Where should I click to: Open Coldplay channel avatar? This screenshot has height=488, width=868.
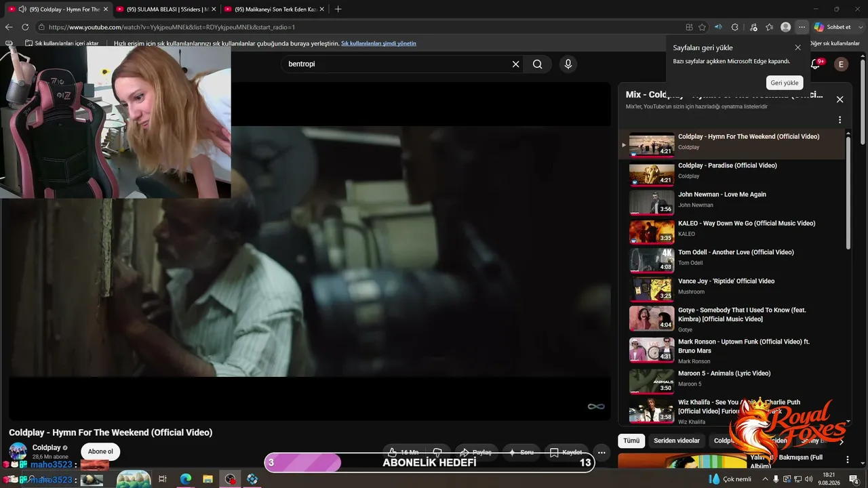(x=18, y=451)
